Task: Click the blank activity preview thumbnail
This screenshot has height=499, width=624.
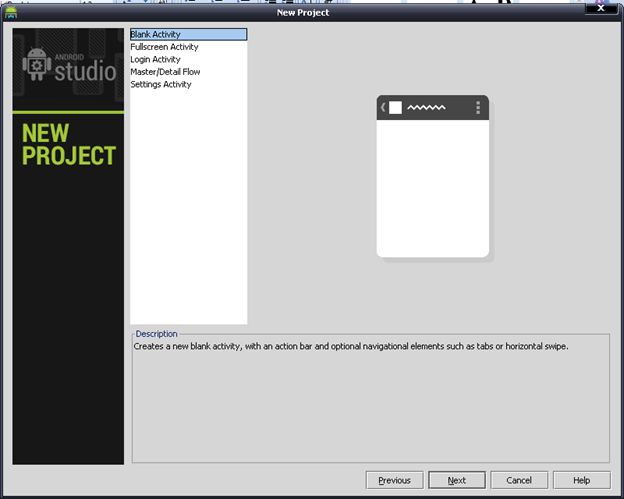Action: point(433,176)
